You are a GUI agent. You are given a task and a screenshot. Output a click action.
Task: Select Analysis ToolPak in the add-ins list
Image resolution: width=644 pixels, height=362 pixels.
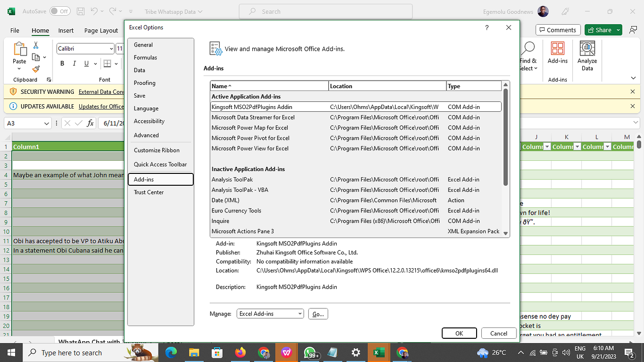[232, 179]
